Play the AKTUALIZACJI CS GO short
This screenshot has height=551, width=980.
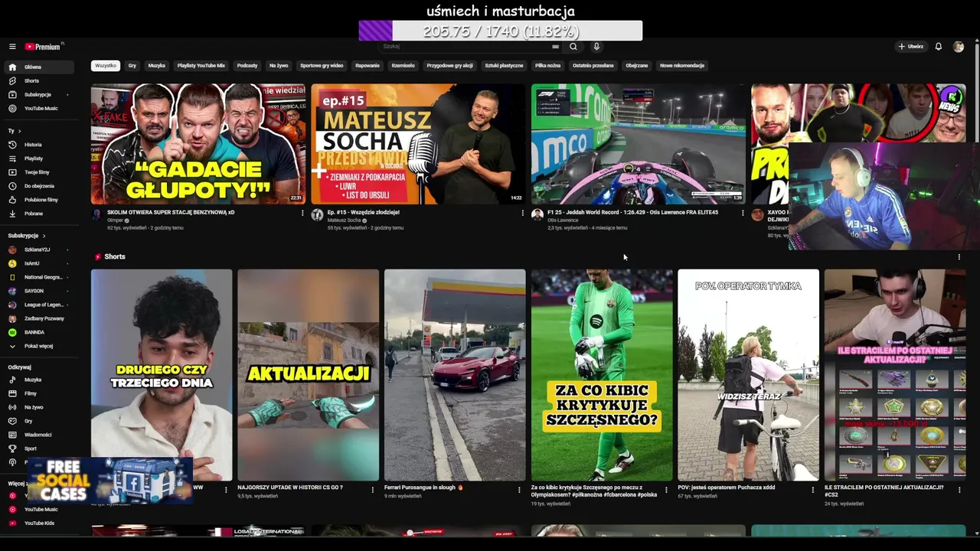(308, 375)
